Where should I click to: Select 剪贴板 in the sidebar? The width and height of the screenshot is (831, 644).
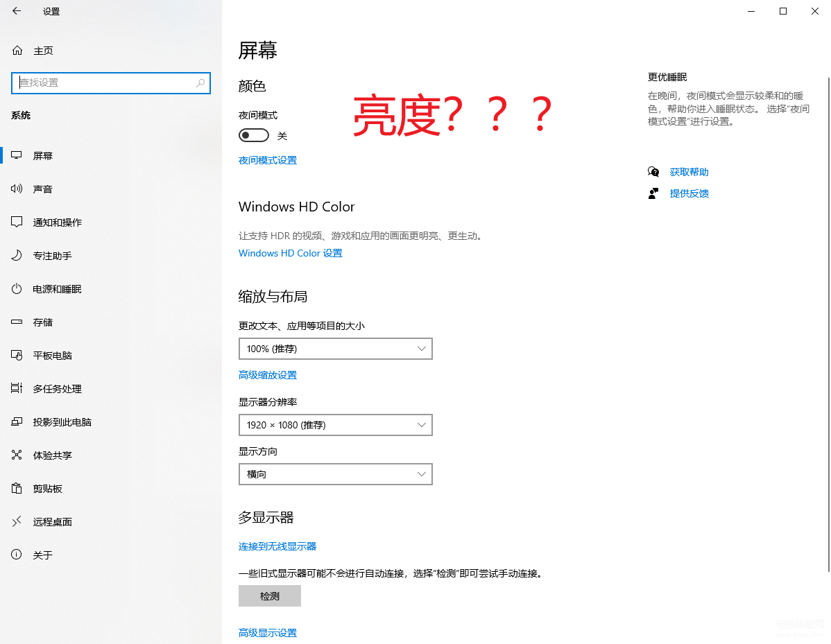click(111, 488)
